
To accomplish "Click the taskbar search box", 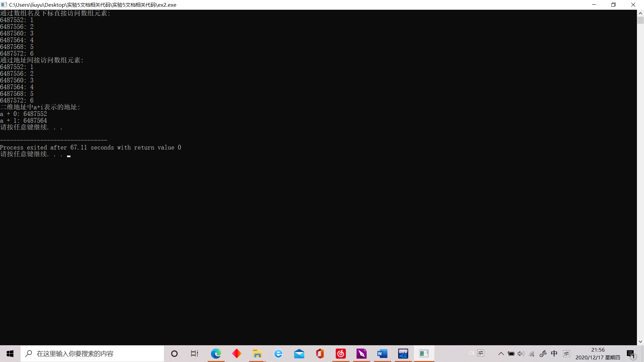I will (92, 354).
